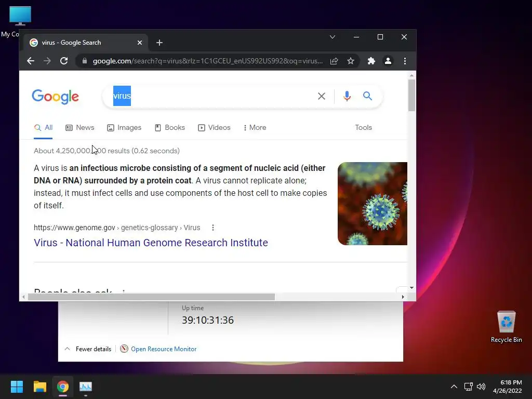Click the horizontal scrollbar thumb

click(x=151, y=297)
